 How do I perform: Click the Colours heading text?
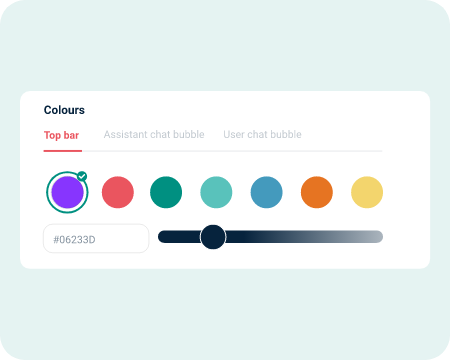64,110
